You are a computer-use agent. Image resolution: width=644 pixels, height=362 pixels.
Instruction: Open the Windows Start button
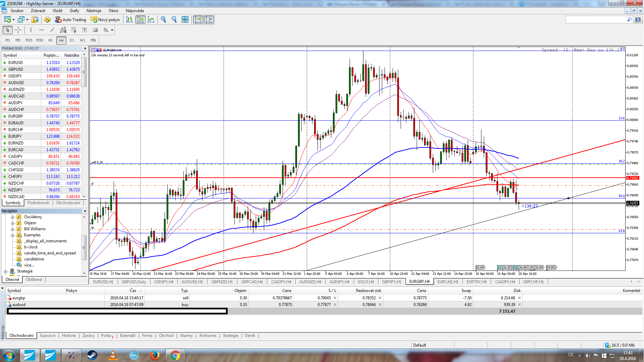pos(9,355)
